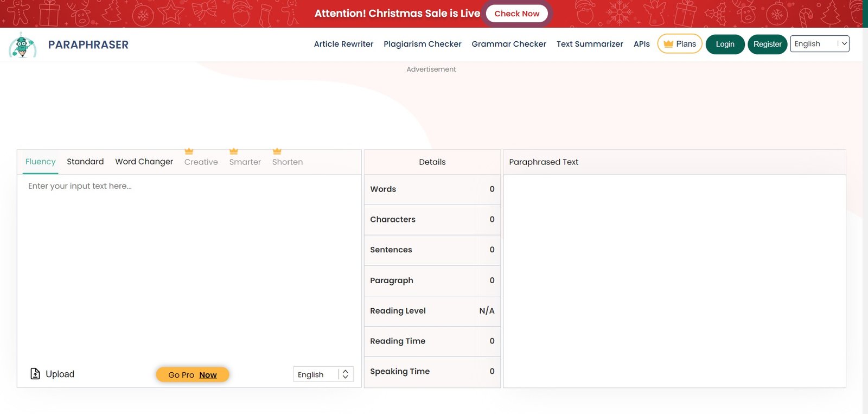The width and height of the screenshot is (868, 414).
Task: Open the Plagiarism Checker link
Action: [423, 44]
